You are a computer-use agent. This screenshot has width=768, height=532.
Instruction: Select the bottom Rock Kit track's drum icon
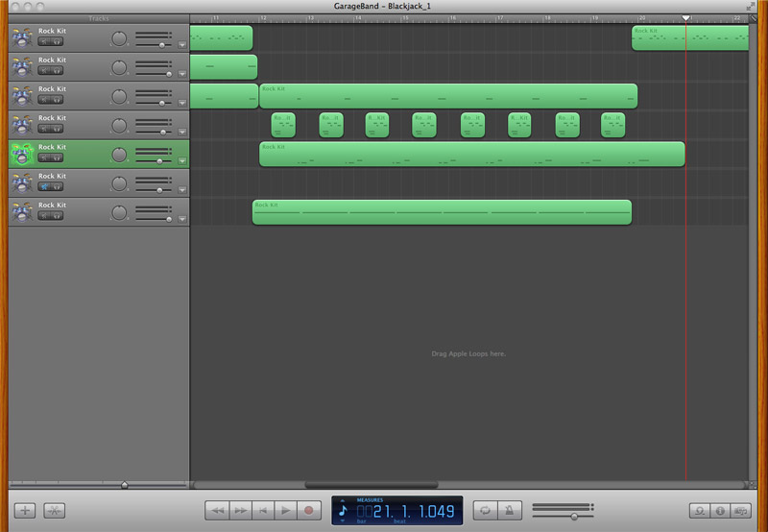click(x=22, y=212)
